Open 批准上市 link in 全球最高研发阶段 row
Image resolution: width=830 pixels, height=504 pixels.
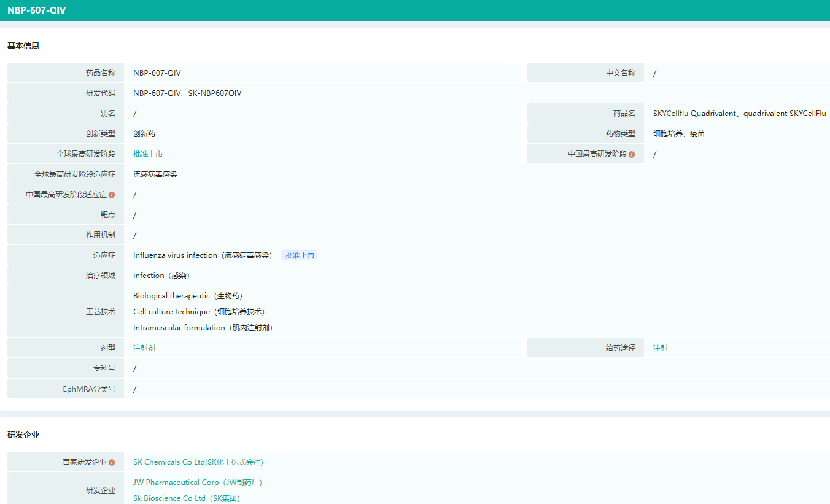point(148,154)
